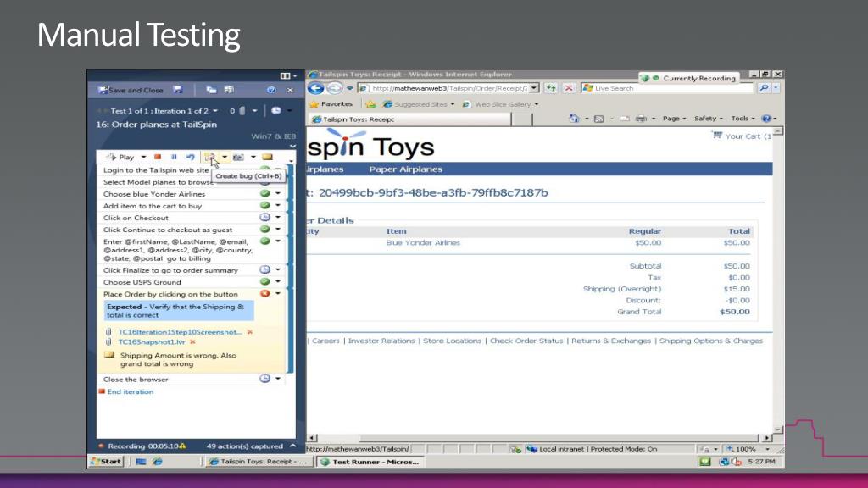Click the Print icon in IE
Screen dimensions: 868x488
pos(641,119)
